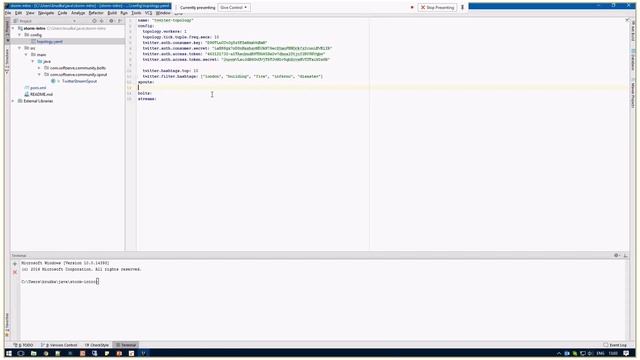Open the Database side tab
The width and height of the screenshot is (640, 360).
(633, 60)
